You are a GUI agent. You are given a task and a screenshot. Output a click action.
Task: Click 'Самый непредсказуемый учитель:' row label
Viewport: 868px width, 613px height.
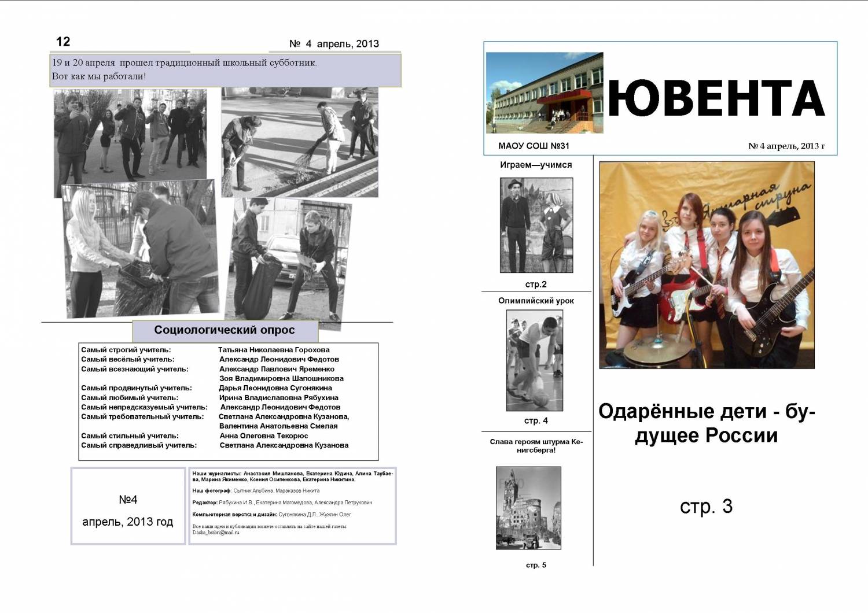[144, 407]
